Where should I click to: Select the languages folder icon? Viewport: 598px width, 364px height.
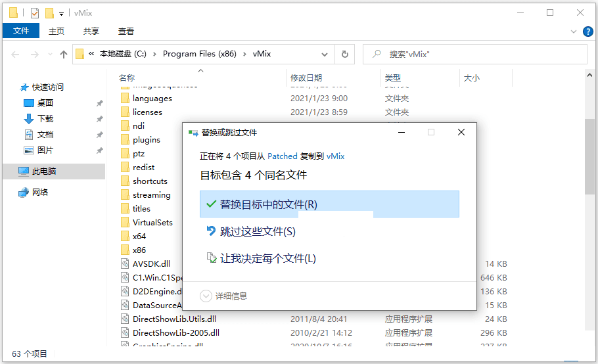click(125, 99)
